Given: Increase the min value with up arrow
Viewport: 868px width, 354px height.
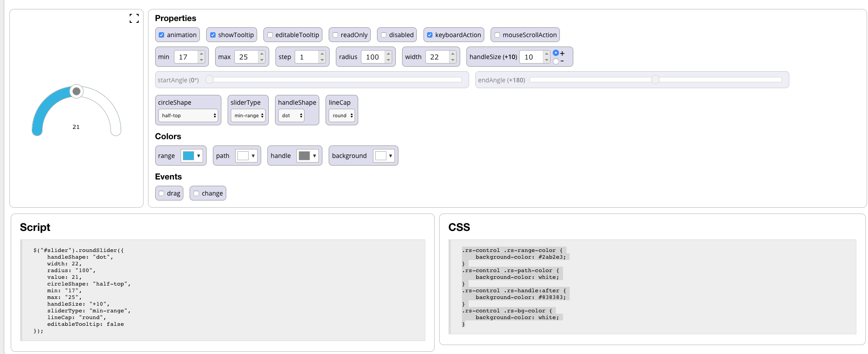Looking at the screenshot, I should [202, 54].
